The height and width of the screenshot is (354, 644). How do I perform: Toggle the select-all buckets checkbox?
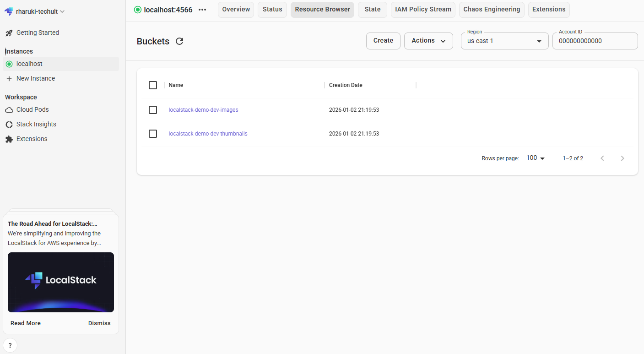[153, 85]
